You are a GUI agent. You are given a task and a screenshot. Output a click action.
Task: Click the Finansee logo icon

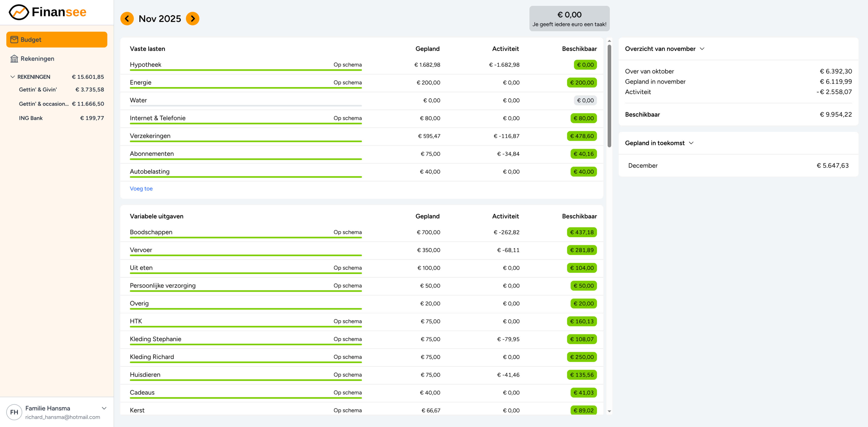click(x=19, y=12)
